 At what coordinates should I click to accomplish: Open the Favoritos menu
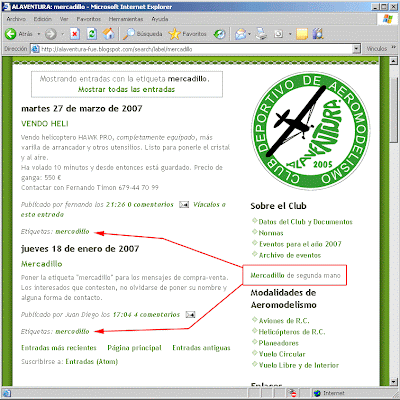(x=89, y=19)
